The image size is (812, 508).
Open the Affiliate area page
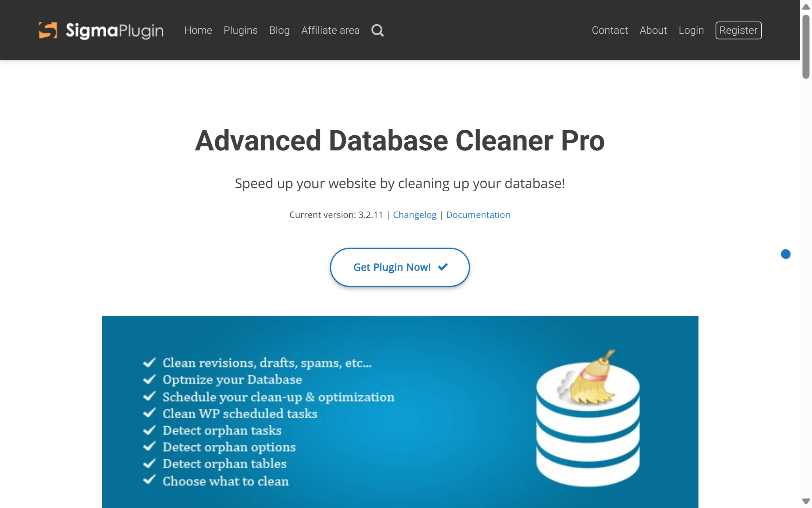coord(330,30)
